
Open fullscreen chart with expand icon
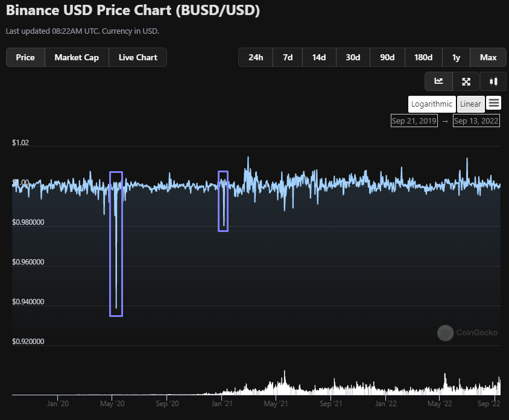pos(466,81)
